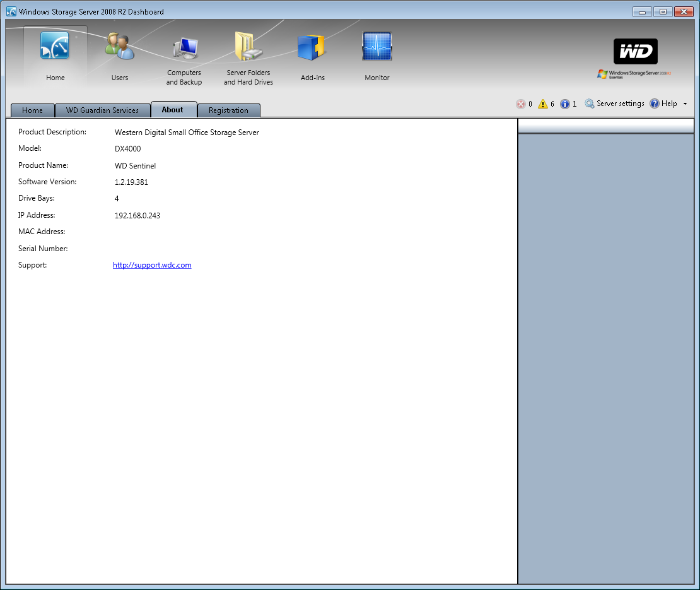Open Server Folders and Hard Drives
Viewport: 700px width, 590px height.
(x=248, y=47)
